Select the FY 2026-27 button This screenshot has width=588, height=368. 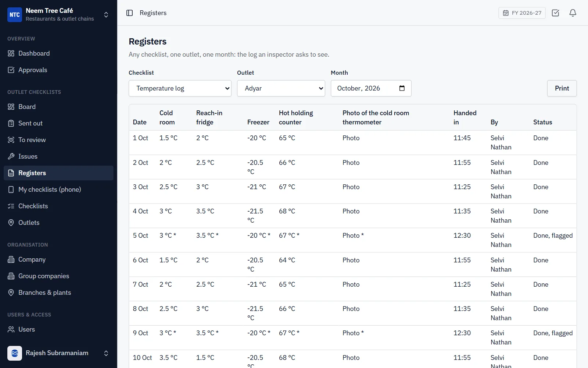click(x=522, y=13)
